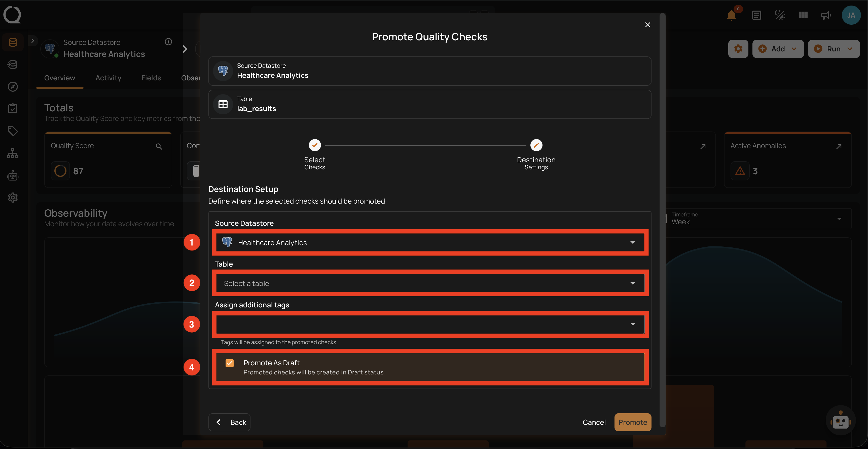Click the Quality Score search icon
868x449 pixels.
pos(159,146)
